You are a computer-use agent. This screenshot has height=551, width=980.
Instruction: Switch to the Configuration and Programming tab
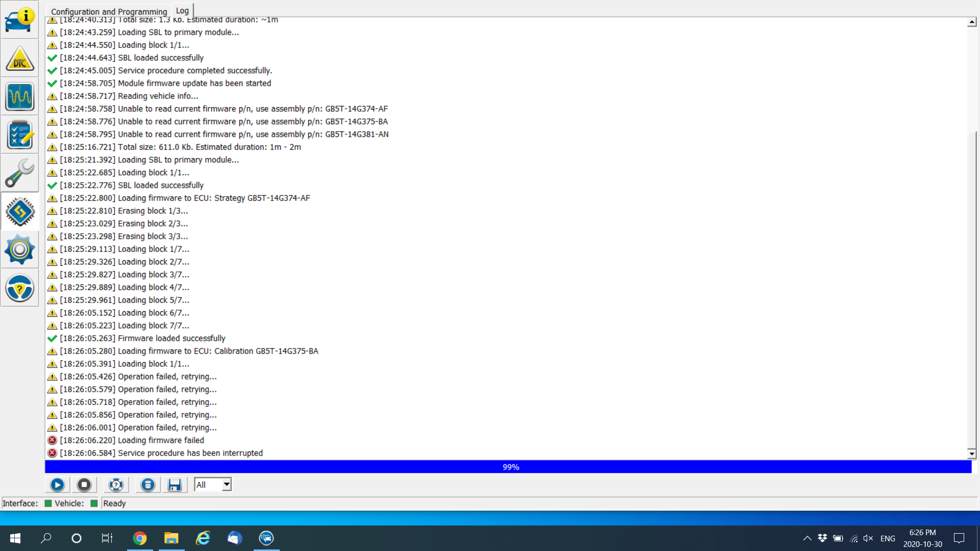point(108,11)
